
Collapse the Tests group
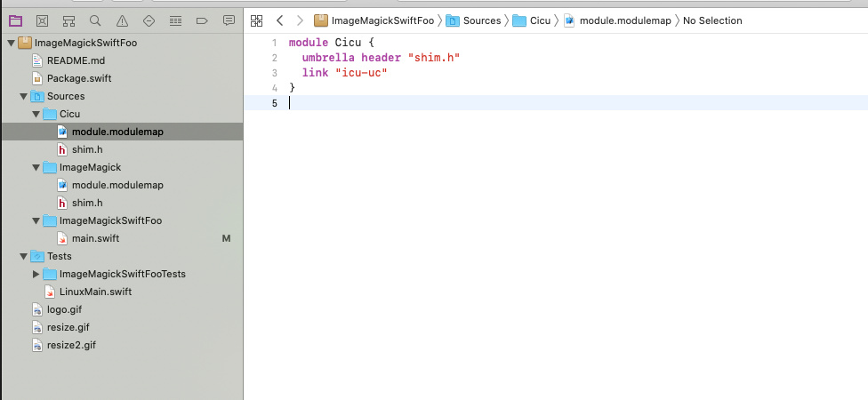click(23, 256)
